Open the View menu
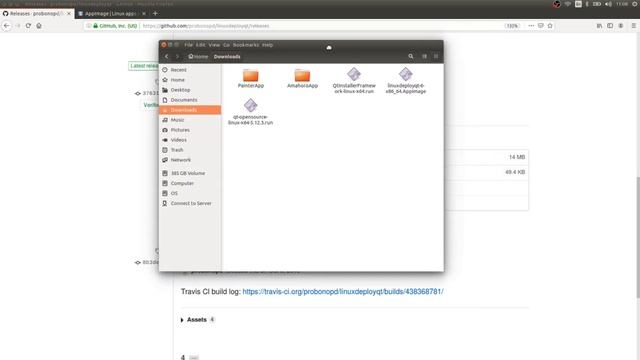Image resolution: width=640 pixels, height=360 pixels. (214, 45)
